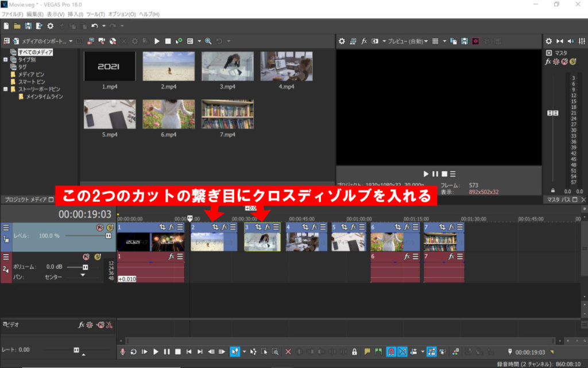The height and width of the screenshot is (368, 588).
Task: Click the save project icon in the main toolbar
Action: pos(28,26)
